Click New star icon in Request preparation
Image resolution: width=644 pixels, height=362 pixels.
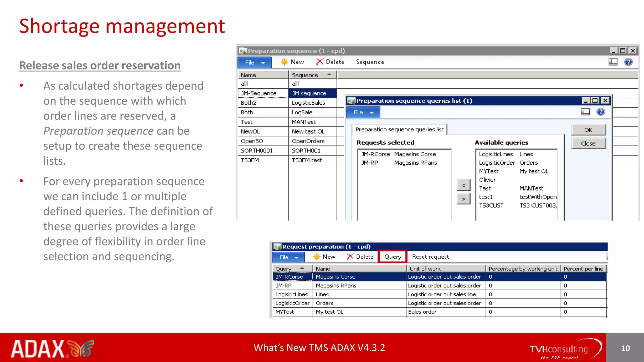coord(317,257)
